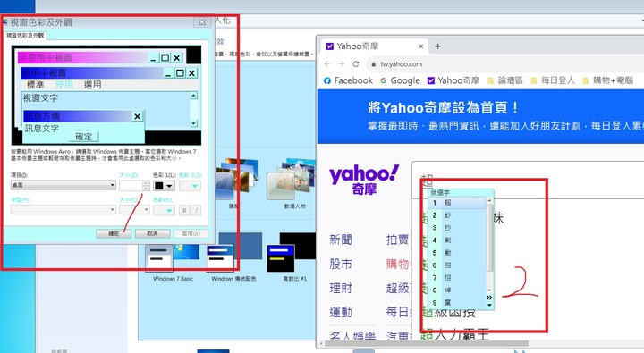Open the 論壇區 bookmark folder
This screenshot has height=353, width=644.
505,80
